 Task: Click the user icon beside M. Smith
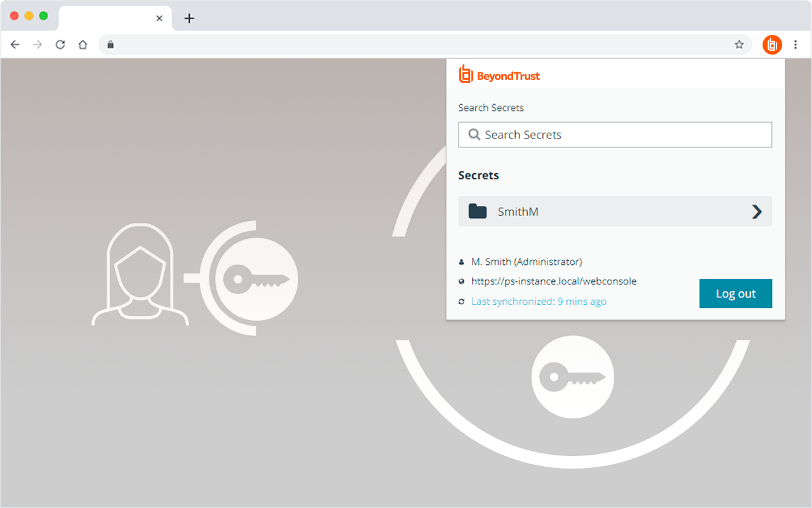coord(461,262)
